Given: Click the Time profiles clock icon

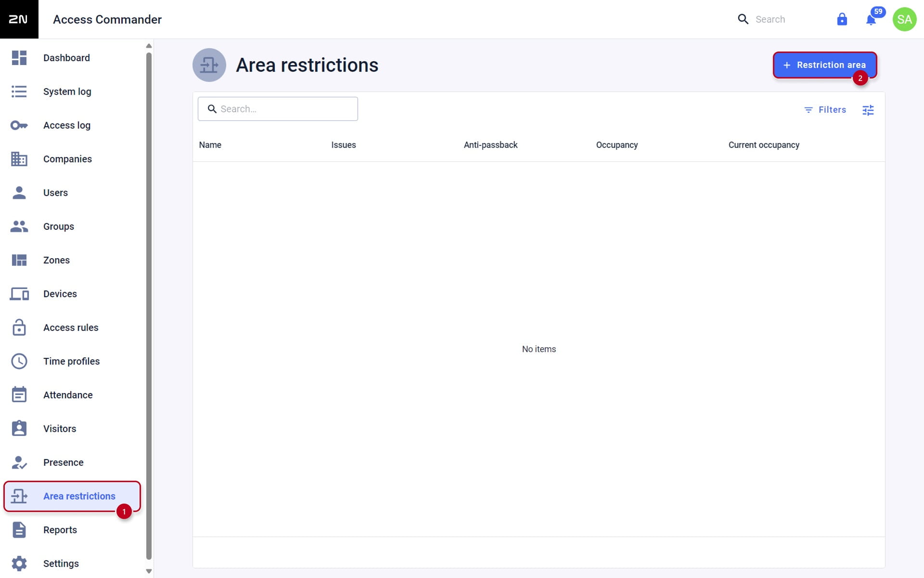Looking at the screenshot, I should 19,361.
